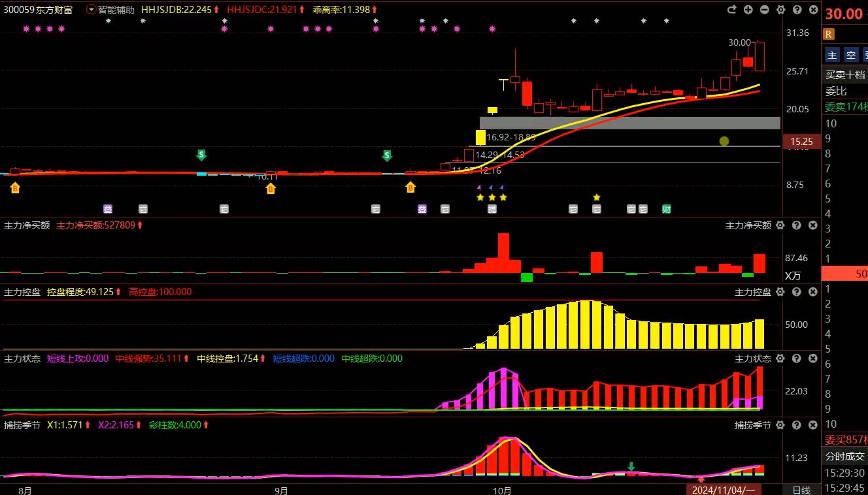Select the 日线 period tab

(801, 490)
